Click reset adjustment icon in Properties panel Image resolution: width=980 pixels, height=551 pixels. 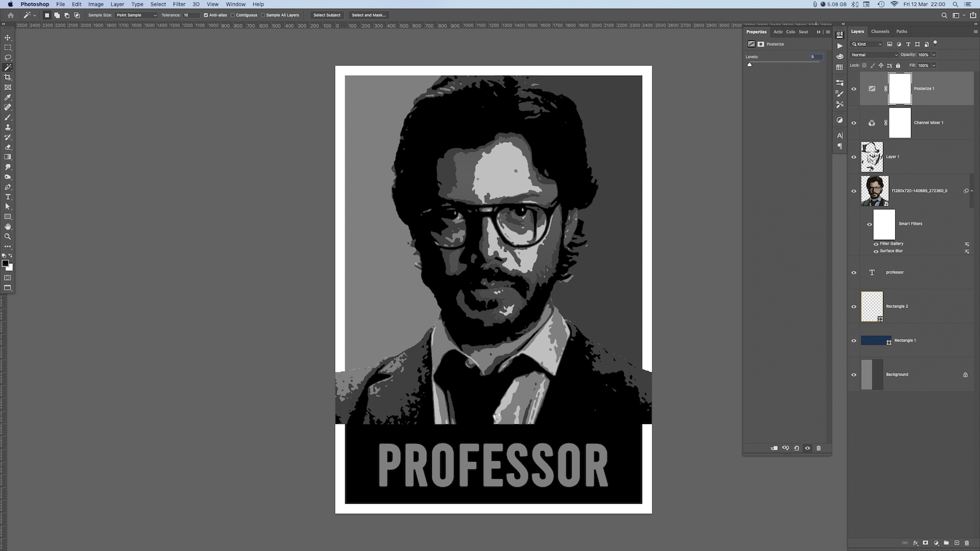click(x=796, y=448)
